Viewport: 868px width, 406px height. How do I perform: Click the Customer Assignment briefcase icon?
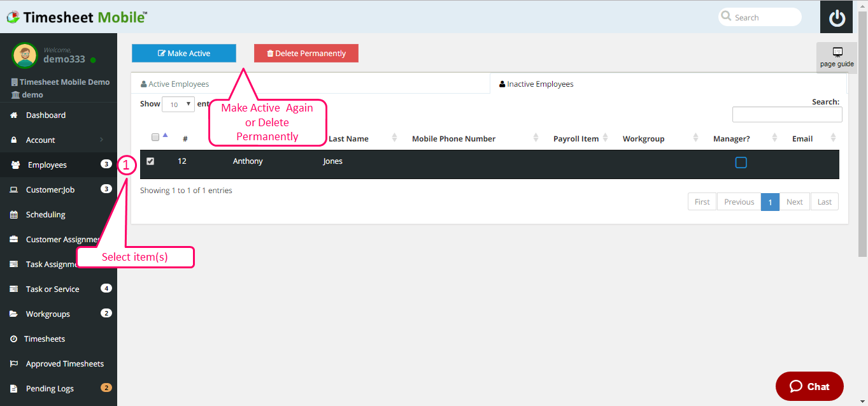click(x=14, y=240)
